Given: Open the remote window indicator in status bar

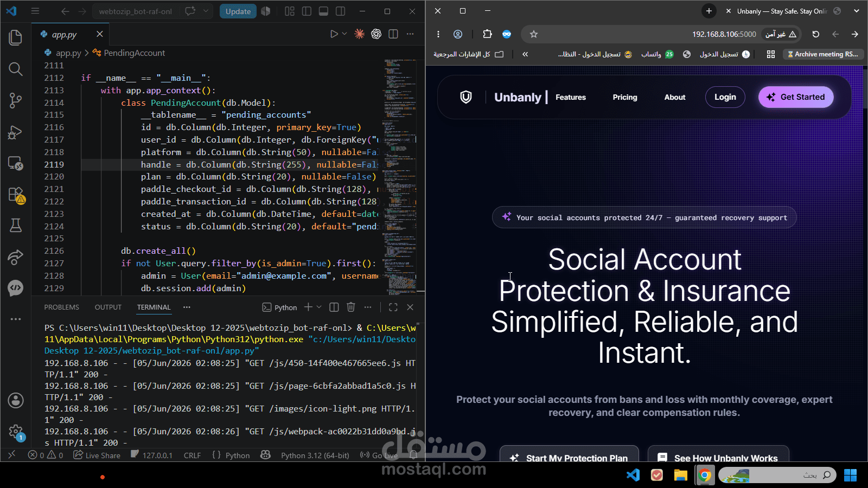Looking at the screenshot, I should pyautogui.click(x=11, y=455).
